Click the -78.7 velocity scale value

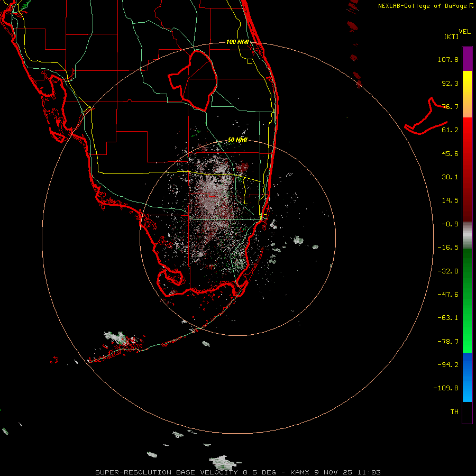coord(448,342)
